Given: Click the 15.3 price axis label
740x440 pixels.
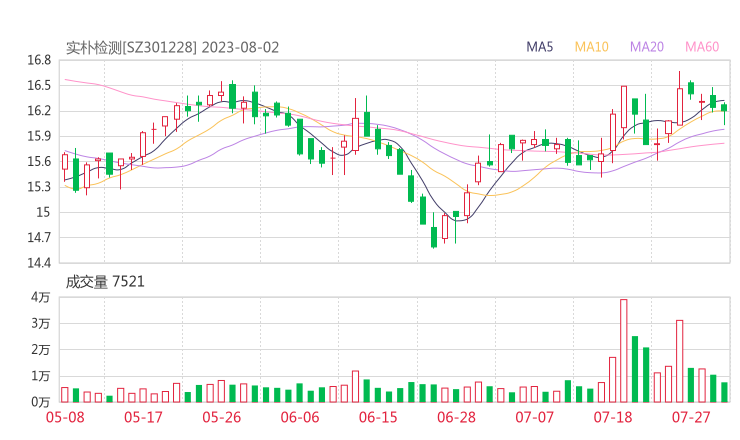Looking at the screenshot, I should 39,187.
